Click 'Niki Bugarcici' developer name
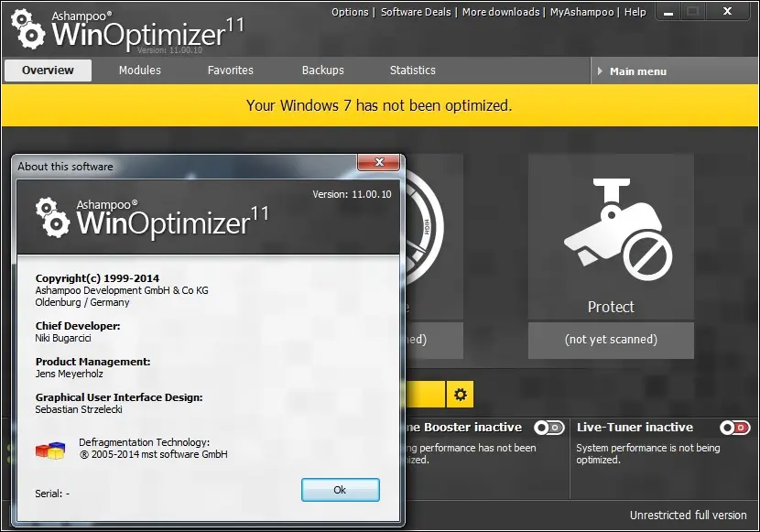Screen dimensions: 760x532 point(63,338)
